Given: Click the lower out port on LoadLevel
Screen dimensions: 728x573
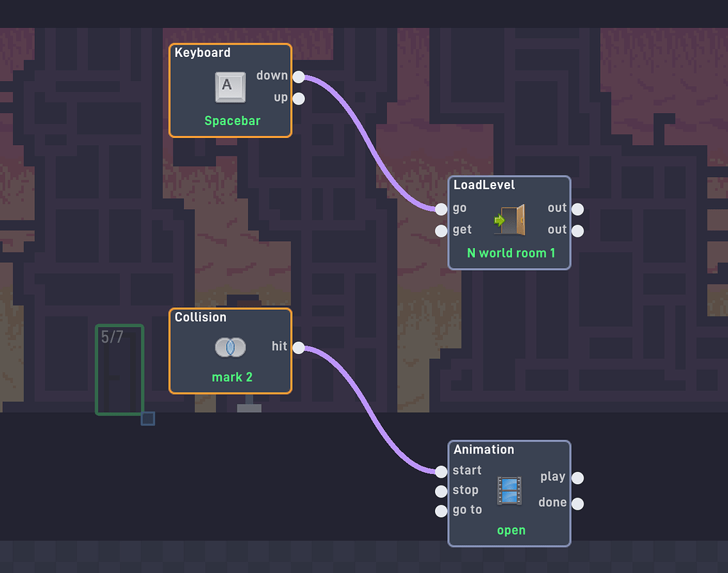Looking at the screenshot, I should pos(577,230).
